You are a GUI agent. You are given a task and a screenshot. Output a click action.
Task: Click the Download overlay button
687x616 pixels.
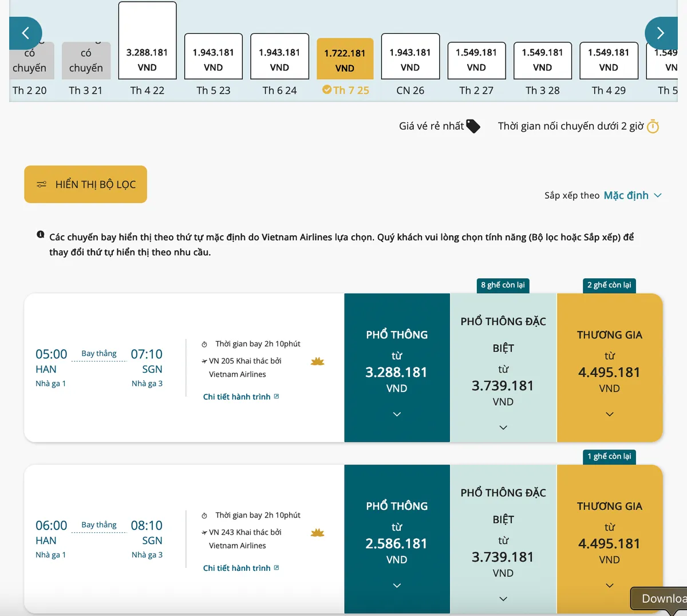[x=659, y=598]
